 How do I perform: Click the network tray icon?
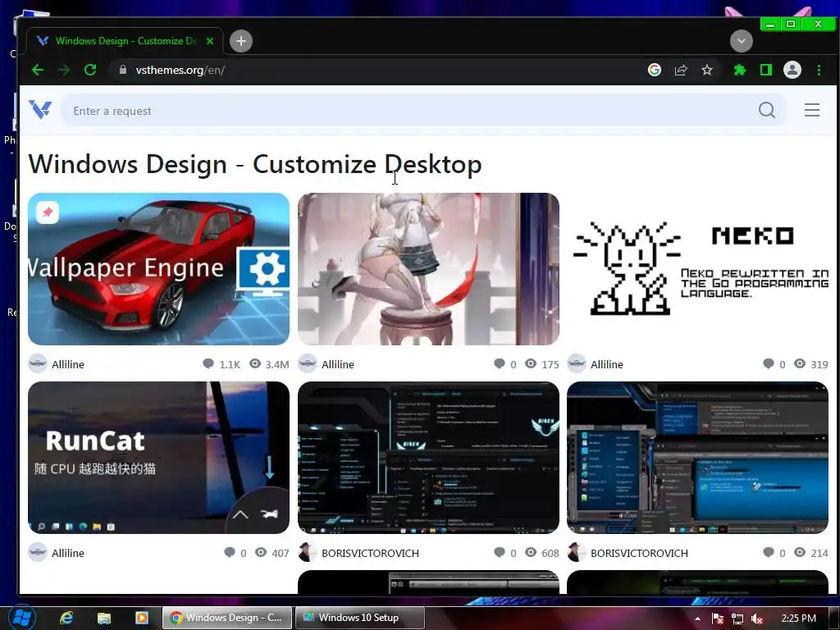737,619
